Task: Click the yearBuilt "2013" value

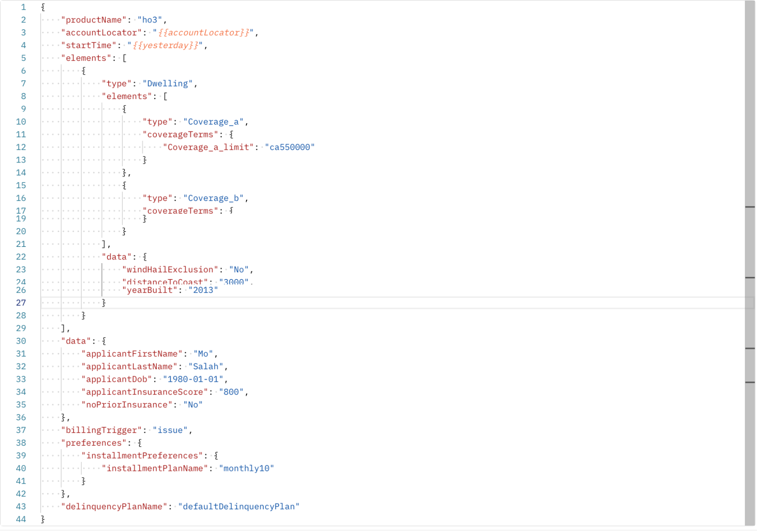Action: tap(203, 290)
